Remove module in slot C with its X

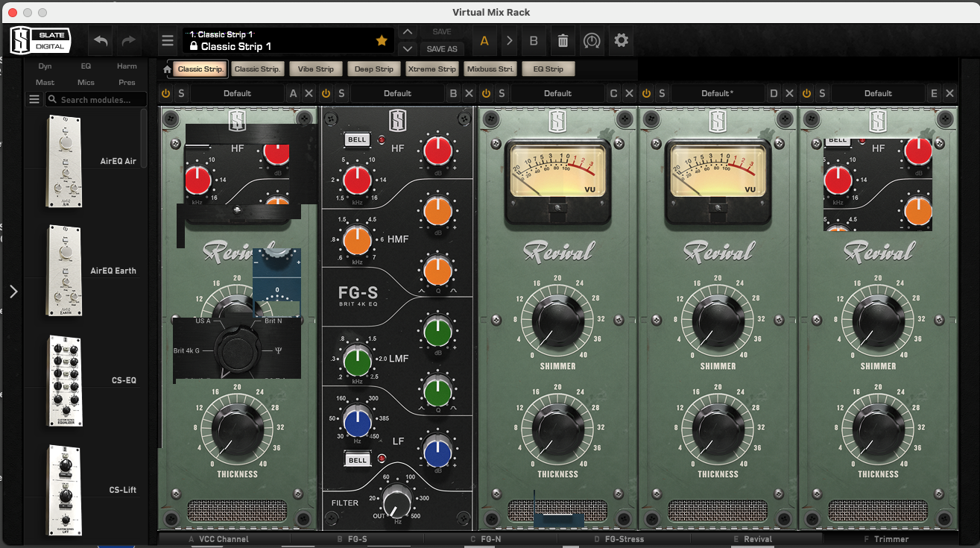629,93
